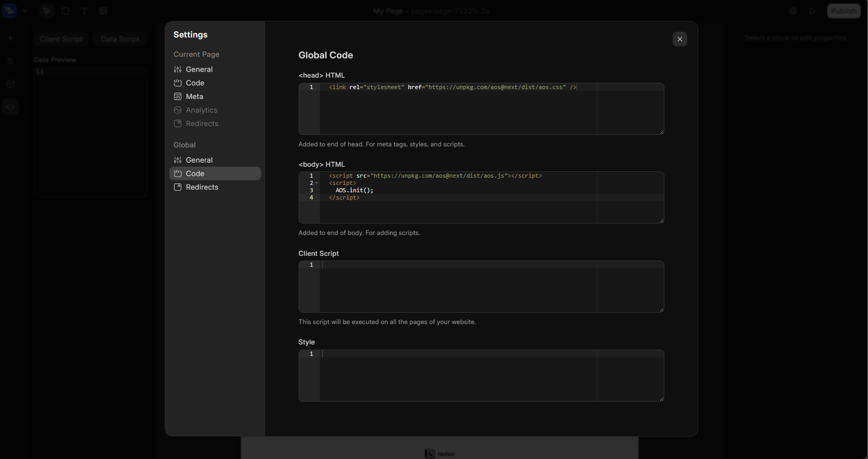
Task: Open Code under Current Page
Action: coord(215,83)
